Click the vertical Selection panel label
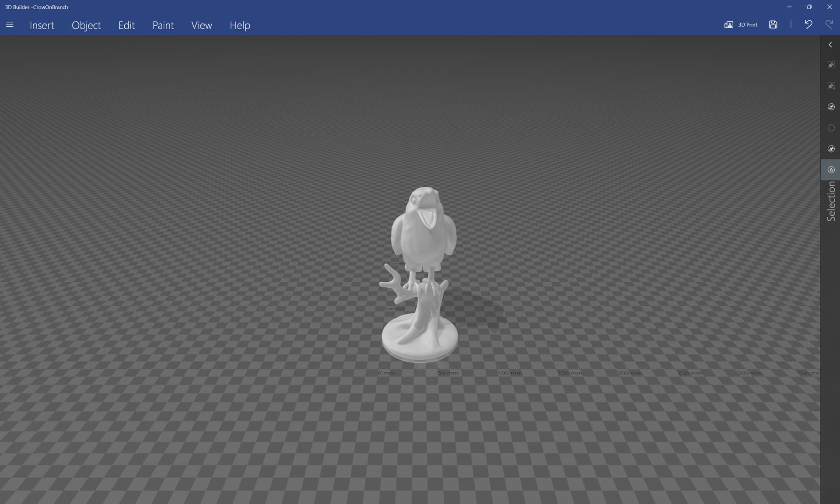Image resolution: width=840 pixels, height=504 pixels. tap(831, 201)
